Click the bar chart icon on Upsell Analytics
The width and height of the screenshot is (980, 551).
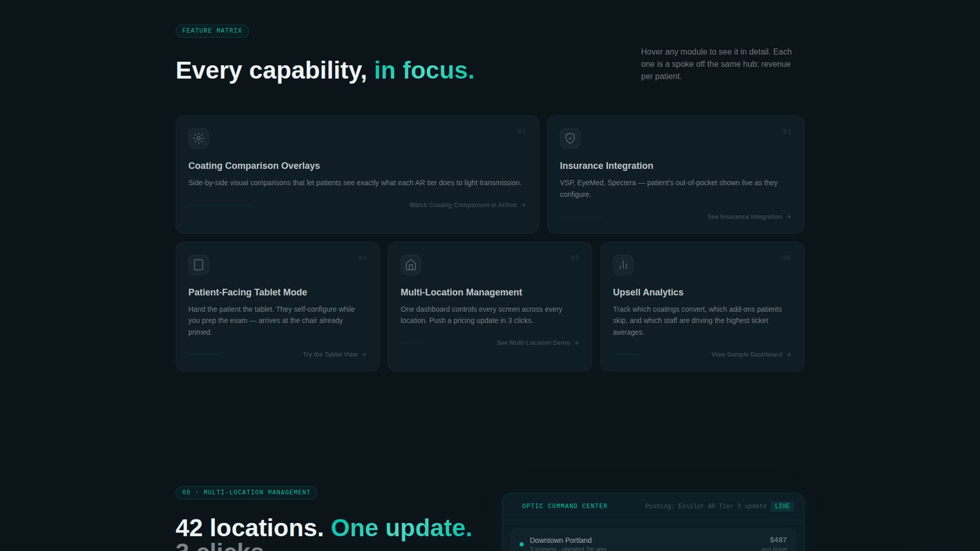[x=623, y=265]
